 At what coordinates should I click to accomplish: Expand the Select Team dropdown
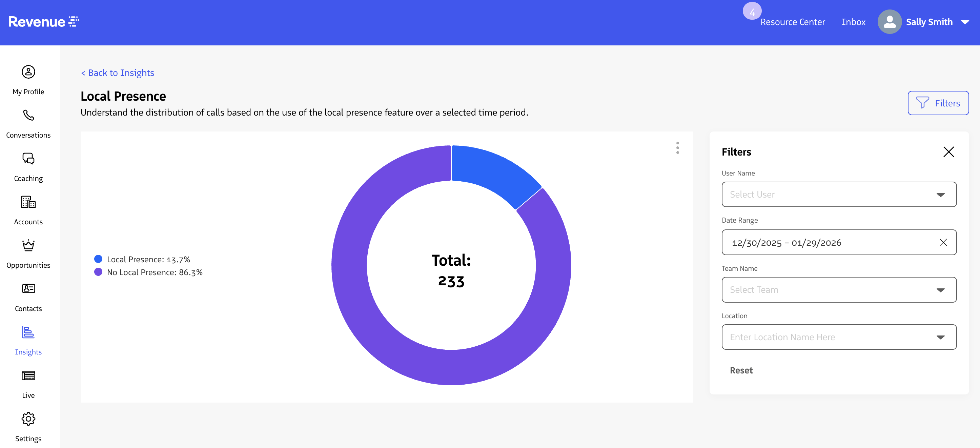[x=838, y=290]
